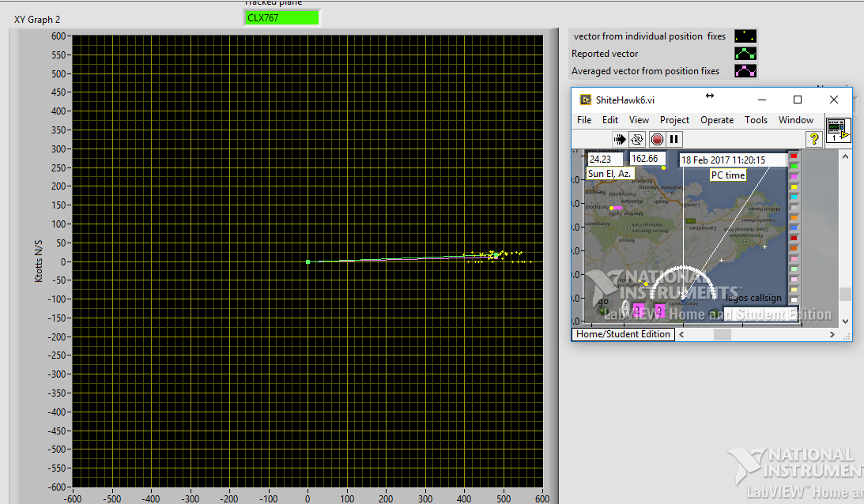Open the File menu
The image size is (864, 504).
click(x=584, y=120)
